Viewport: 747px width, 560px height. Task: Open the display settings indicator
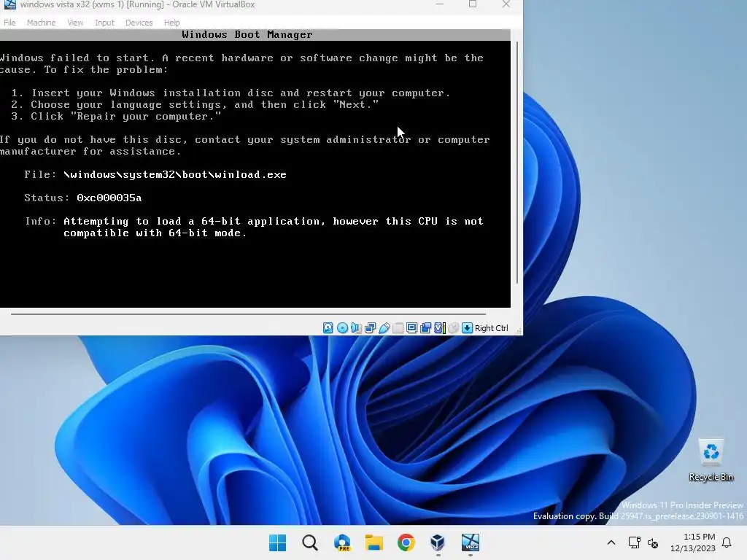point(411,328)
